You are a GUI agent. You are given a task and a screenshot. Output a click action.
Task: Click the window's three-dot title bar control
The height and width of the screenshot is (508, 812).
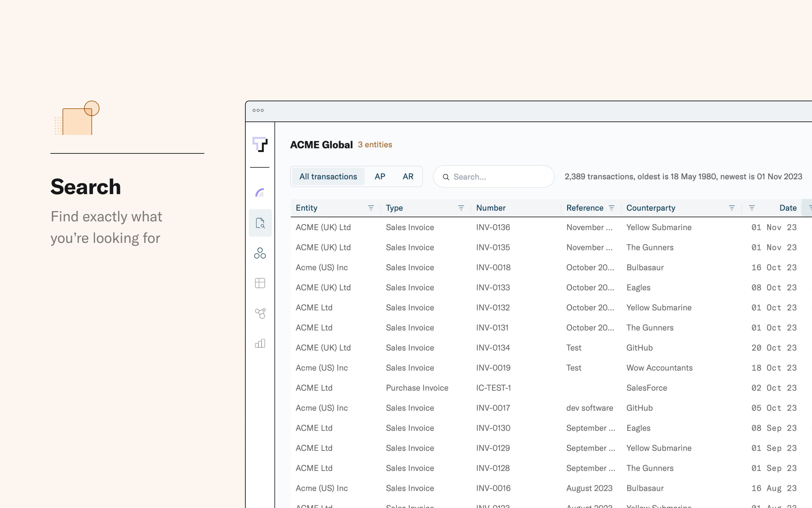pos(258,110)
